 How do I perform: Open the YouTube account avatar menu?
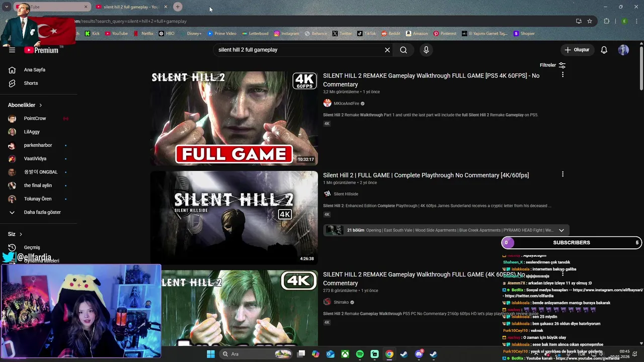coord(623,50)
